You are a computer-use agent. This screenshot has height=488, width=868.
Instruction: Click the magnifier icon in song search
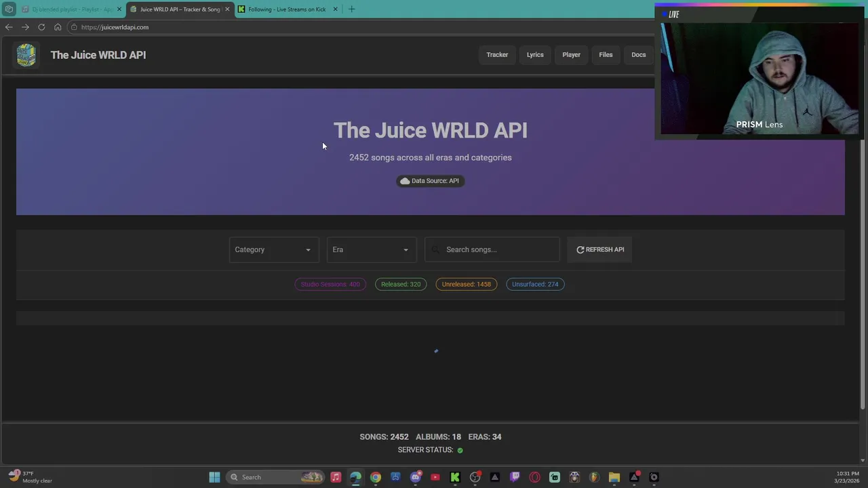point(437,249)
